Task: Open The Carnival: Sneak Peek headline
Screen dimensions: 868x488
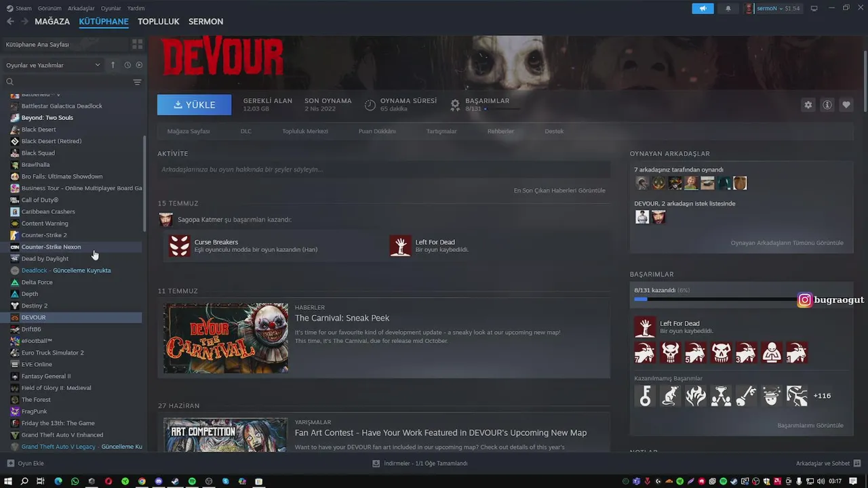Action: click(342, 318)
